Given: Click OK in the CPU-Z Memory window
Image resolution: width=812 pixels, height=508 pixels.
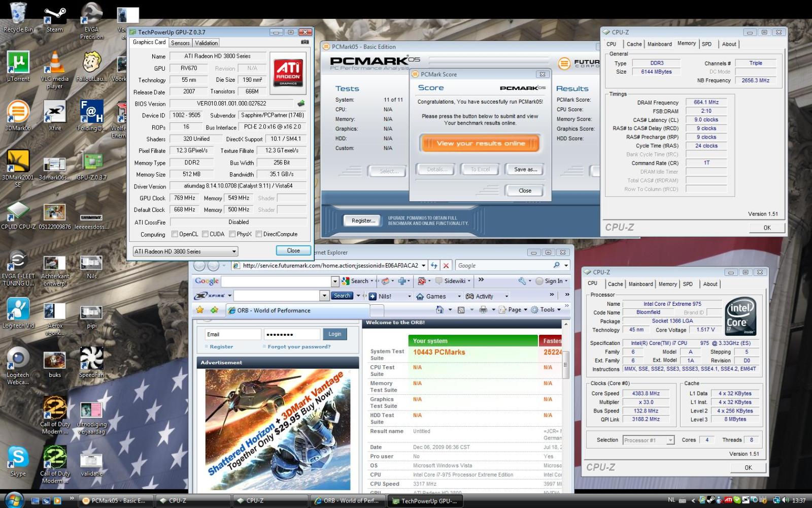Looking at the screenshot, I should (x=767, y=228).
